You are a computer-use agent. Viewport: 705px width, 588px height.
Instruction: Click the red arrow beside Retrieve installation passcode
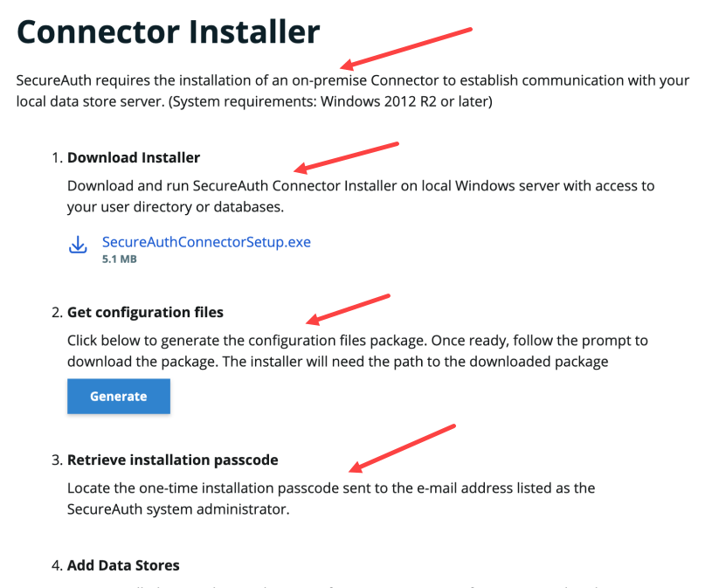[401, 446]
